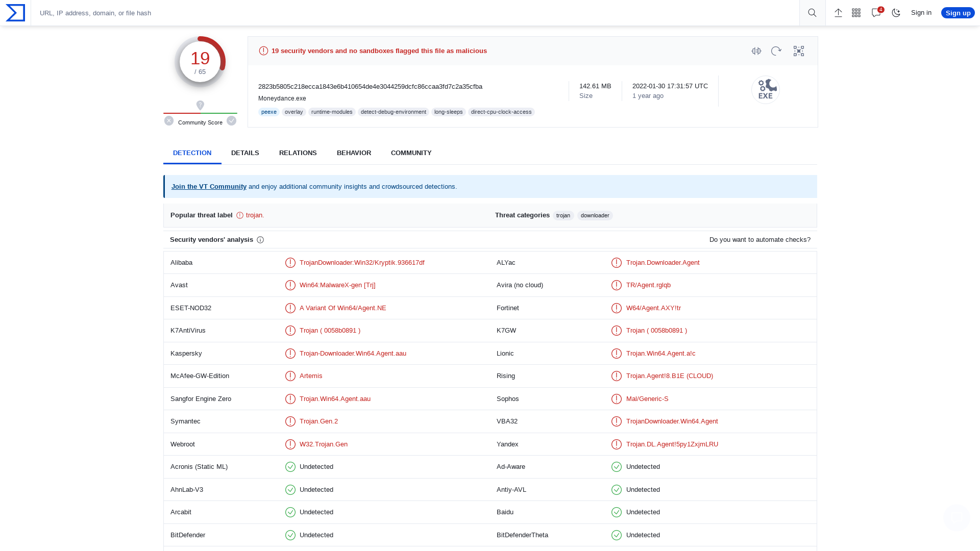
Task: Open the BEHAVIOR tab
Action: (x=354, y=153)
